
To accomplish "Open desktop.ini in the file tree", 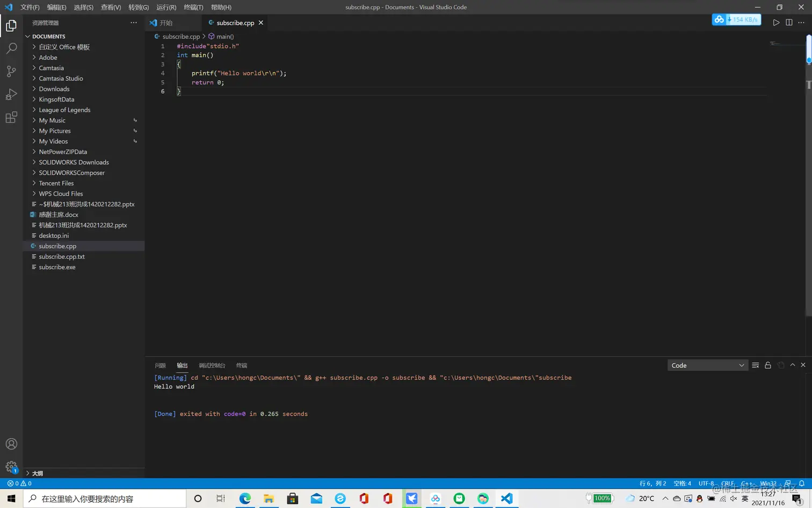I will (x=84, y=235).
